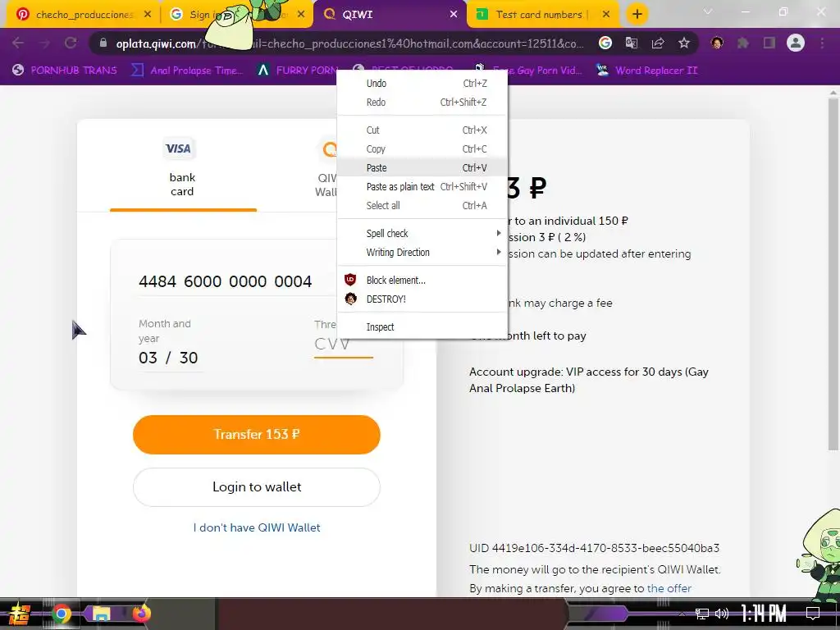This screenshot has height=630, width=840.
Task: Expand the Writing Direction submenu
Action: tap(422, 252)
